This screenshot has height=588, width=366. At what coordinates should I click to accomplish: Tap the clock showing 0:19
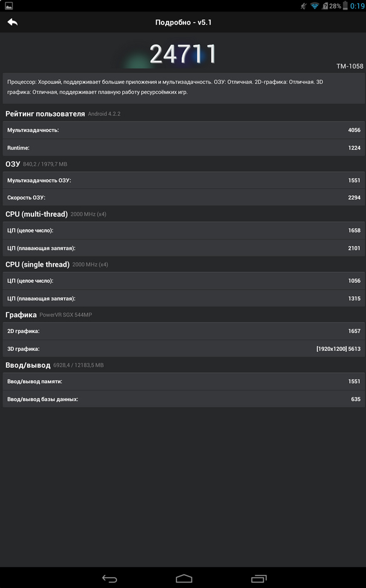point(356,5)
